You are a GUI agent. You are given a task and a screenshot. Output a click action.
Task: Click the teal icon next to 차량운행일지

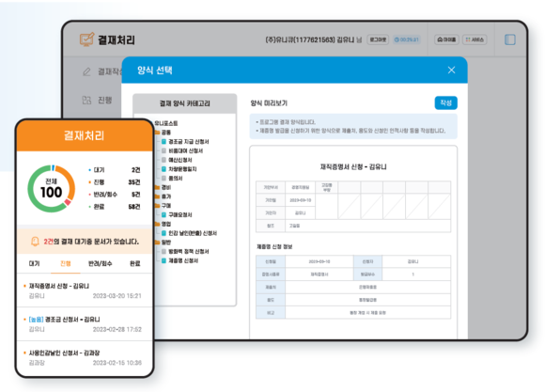[163, 169]
